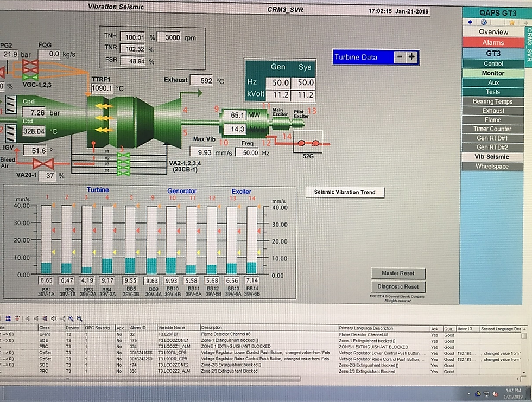This screenshot has height=402, width=532.
Task: Click the 65.1 MW value box
Action: (x=234, y=115)
